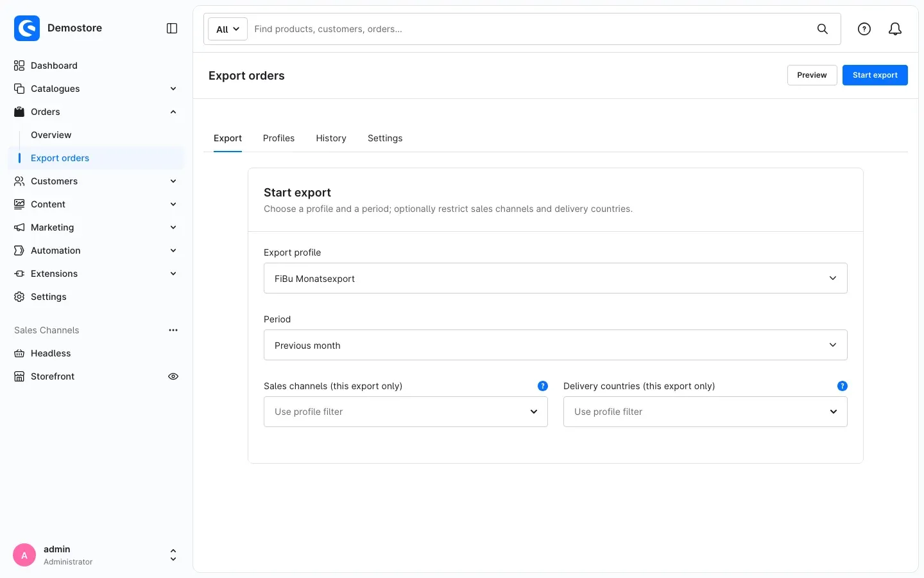Open the help question mark icon in header
Screen dimensions: 924x578
[864, 29]
